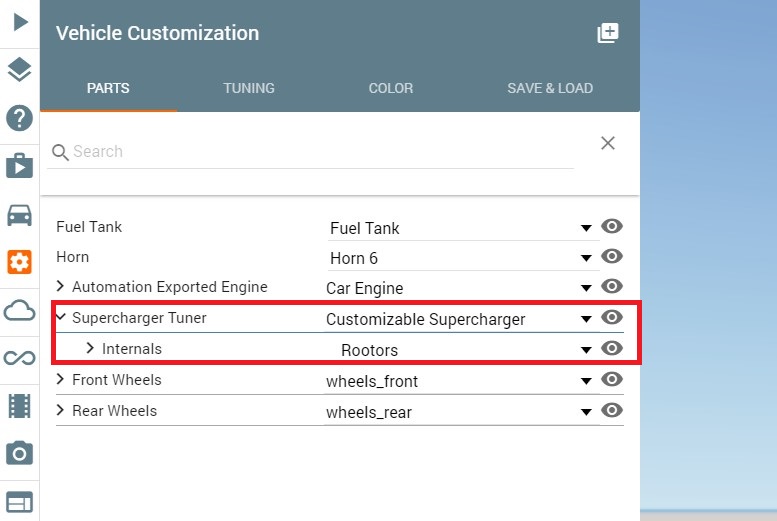Switch to the COLOR tab

coord(390,88)
